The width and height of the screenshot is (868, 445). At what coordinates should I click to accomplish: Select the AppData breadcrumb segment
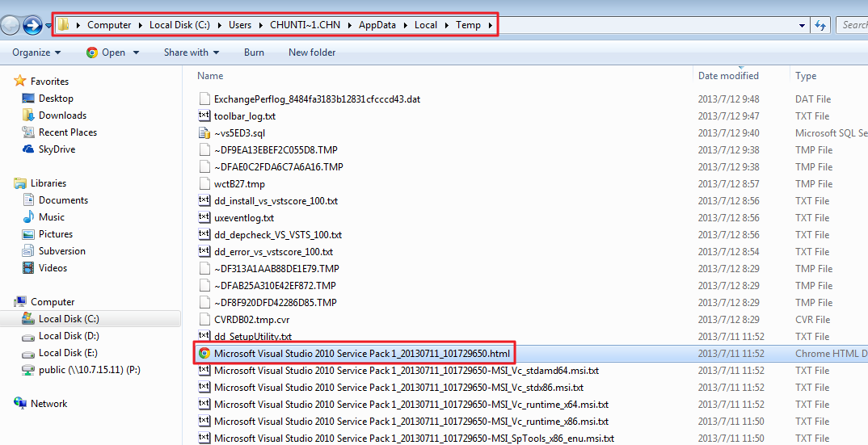click(x=377, y=25)
